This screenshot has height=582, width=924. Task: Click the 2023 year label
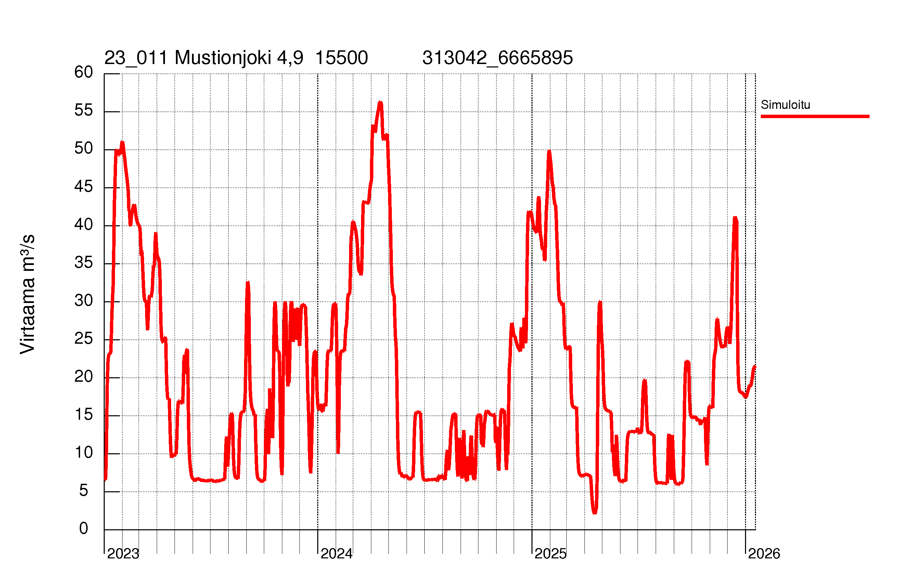tap(123, 554)
